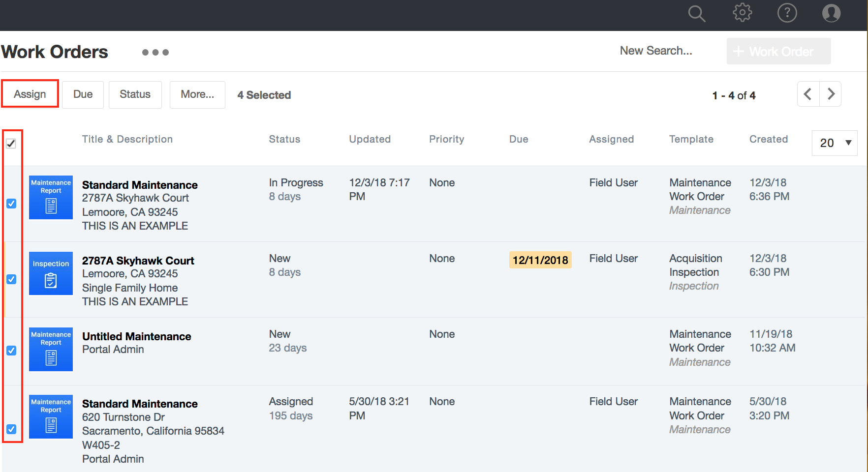Open the Status bulk action
The height and width of the screenshot is (472, 868).
click(135, 94)
